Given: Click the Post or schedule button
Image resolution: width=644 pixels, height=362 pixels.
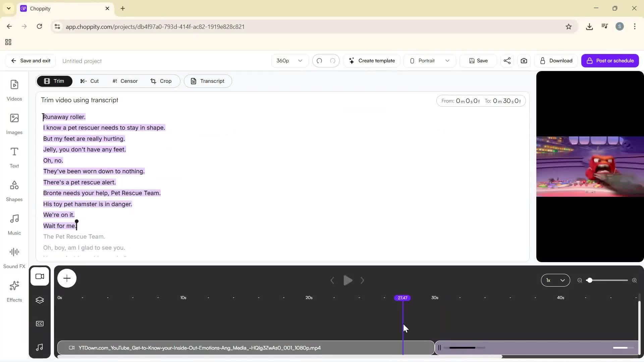Looking at the screenshot, I should tap(610, 61).
